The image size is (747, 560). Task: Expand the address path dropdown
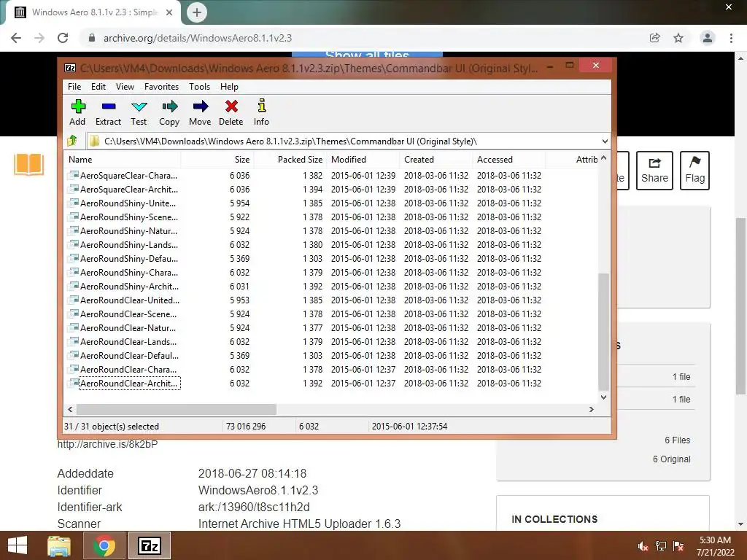[x=605, y=141]
